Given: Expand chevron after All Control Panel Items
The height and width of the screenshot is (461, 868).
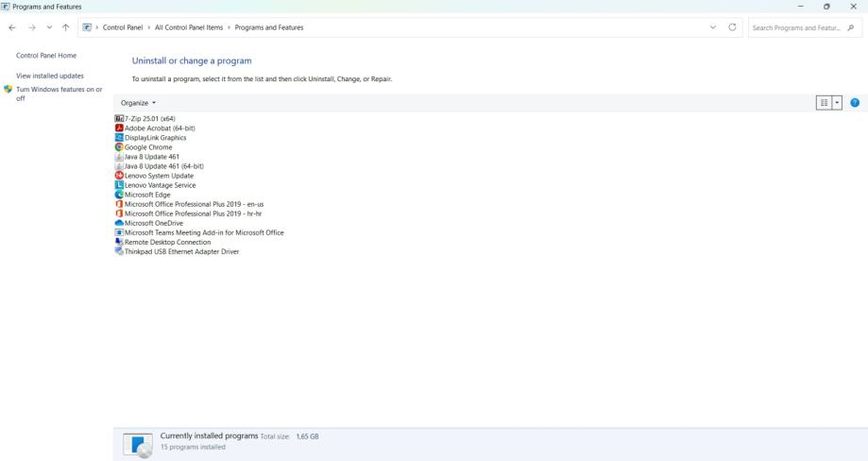Looking at the screenshot, I should 229,27.
